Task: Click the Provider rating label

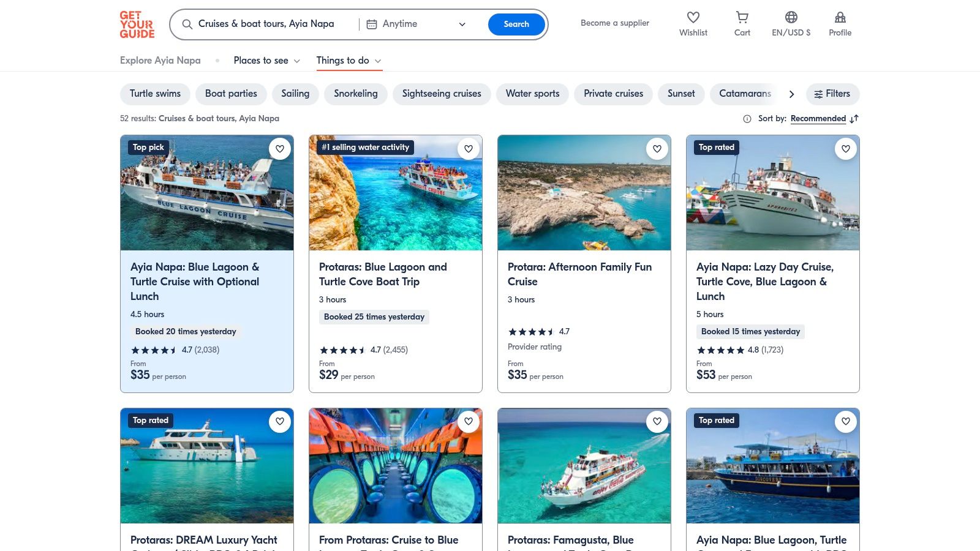Action: (x=535, y=347)
